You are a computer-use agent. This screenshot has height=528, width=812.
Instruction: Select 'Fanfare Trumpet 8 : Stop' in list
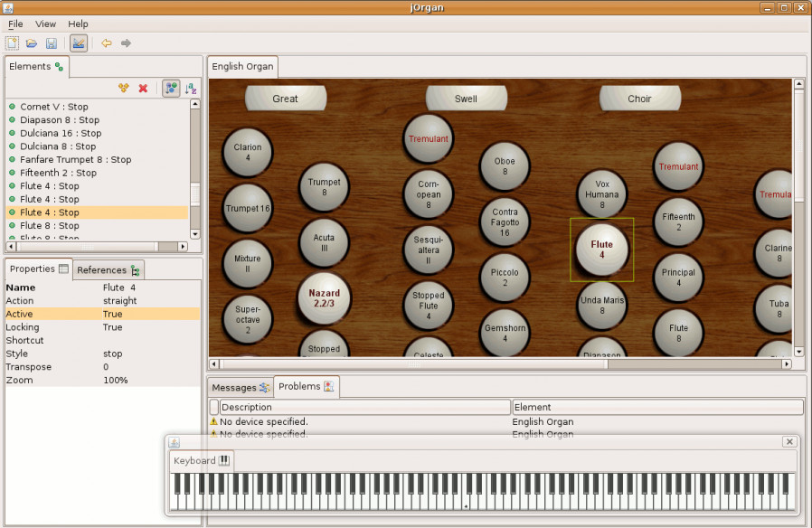pos(76,159)
